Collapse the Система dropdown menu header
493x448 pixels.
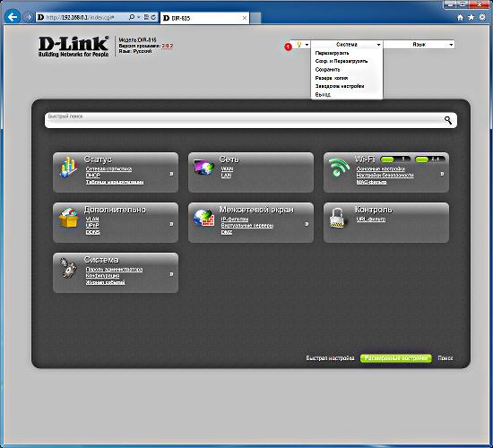(x=347, y=45)
